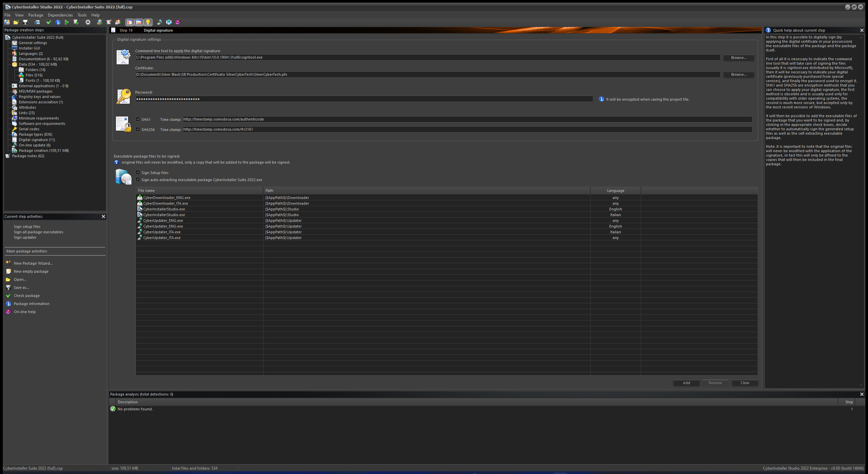Image resolution: width=868 pixels, height=474 pixels.
Task: Open the File menu
Action: (7, 15)
